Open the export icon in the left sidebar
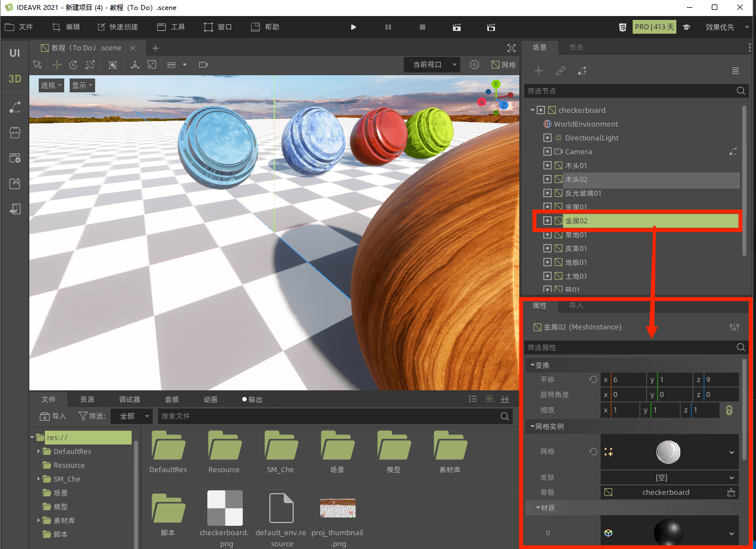756x549 pixels. pos(15,184)
